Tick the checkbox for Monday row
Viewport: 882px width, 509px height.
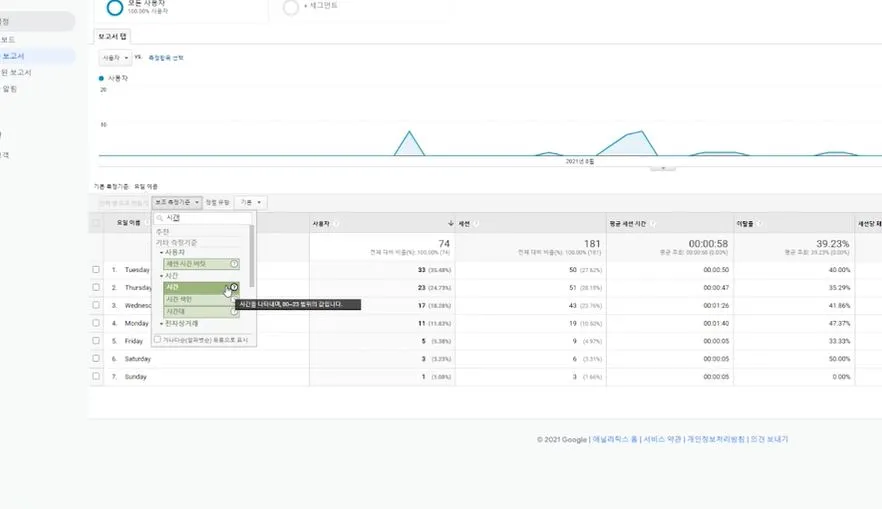[96, 323]
